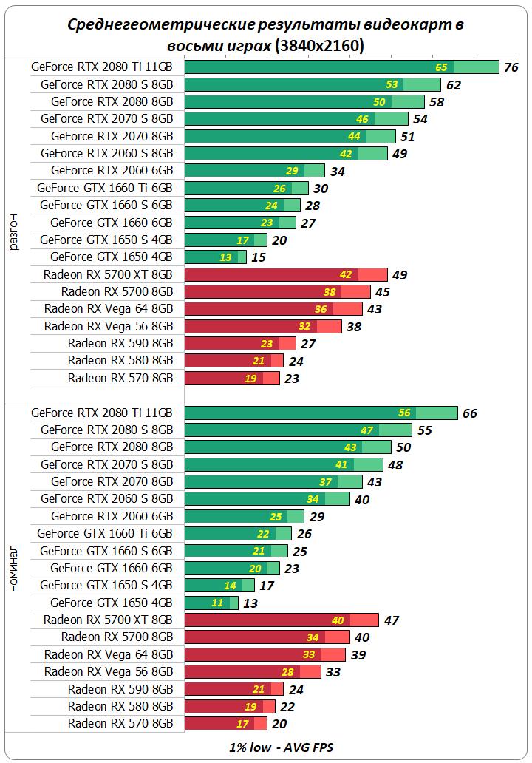Click the vertical "номинал" section label
This screenshot has width=532, height=763.
pyautogui.click(x=14, y=569)
